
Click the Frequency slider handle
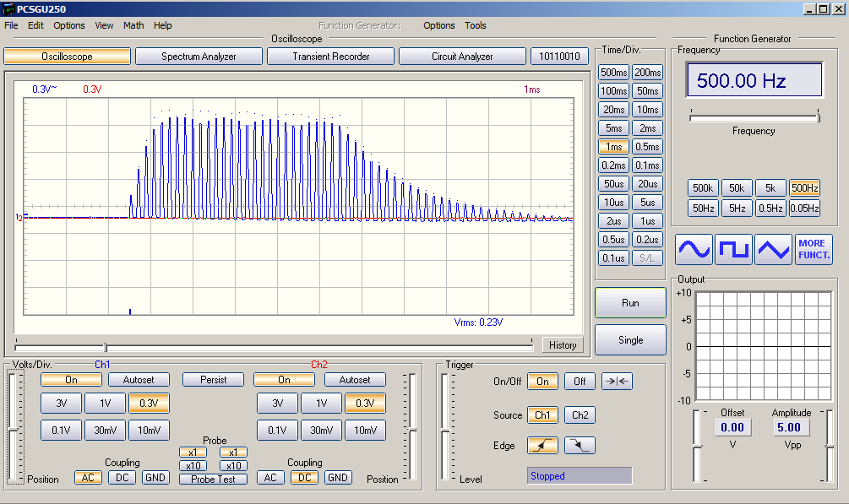click(818, 117)
